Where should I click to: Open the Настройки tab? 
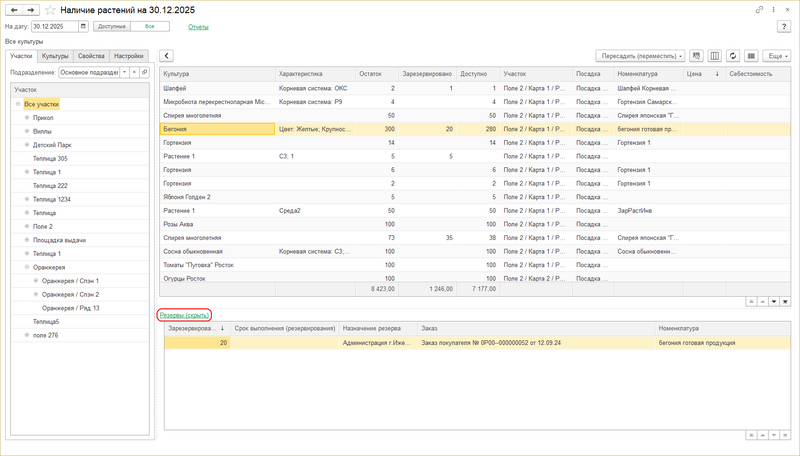point(128,56)
